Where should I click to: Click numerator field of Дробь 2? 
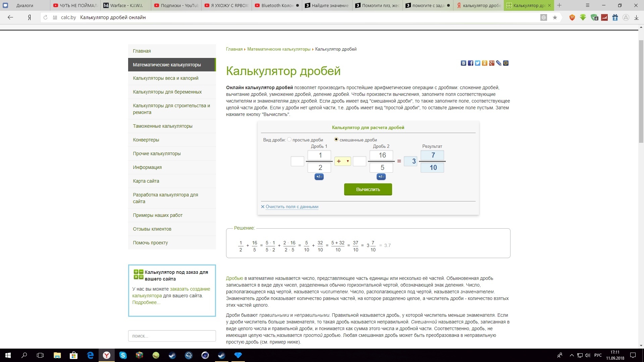[x=381, y=155]
